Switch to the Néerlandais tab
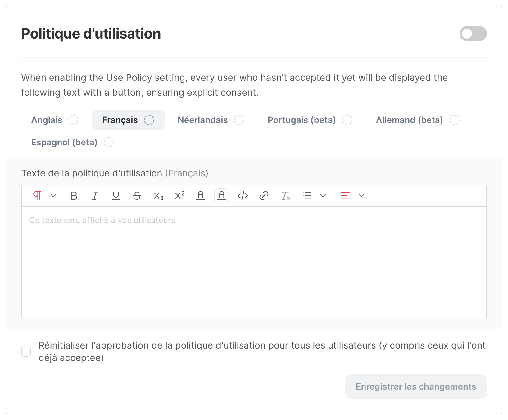508x420 pixels. pyautogui.click(x=211, y=120)
